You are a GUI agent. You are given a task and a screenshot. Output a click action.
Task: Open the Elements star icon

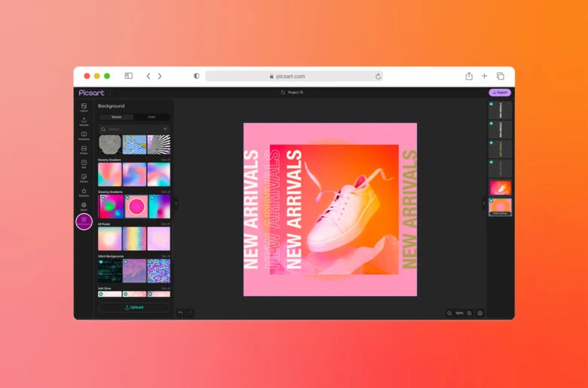coord(84,193)
